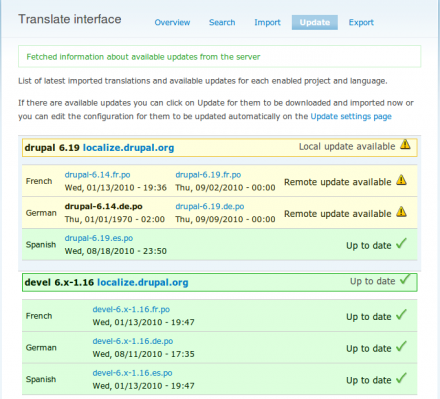Go to the Import tab
Viewport: 440px width, 399px height.
pos(267,22)
